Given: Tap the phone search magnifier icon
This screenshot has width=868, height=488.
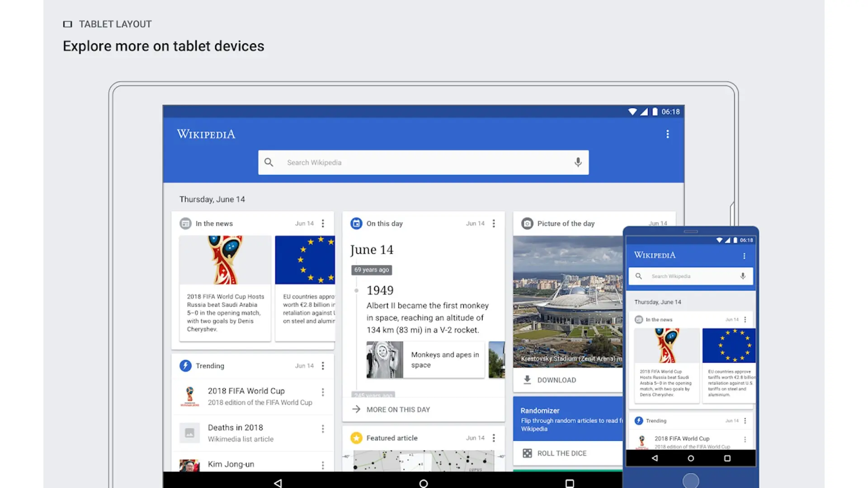Looking at the screenshot, I should tap(638, 276).
